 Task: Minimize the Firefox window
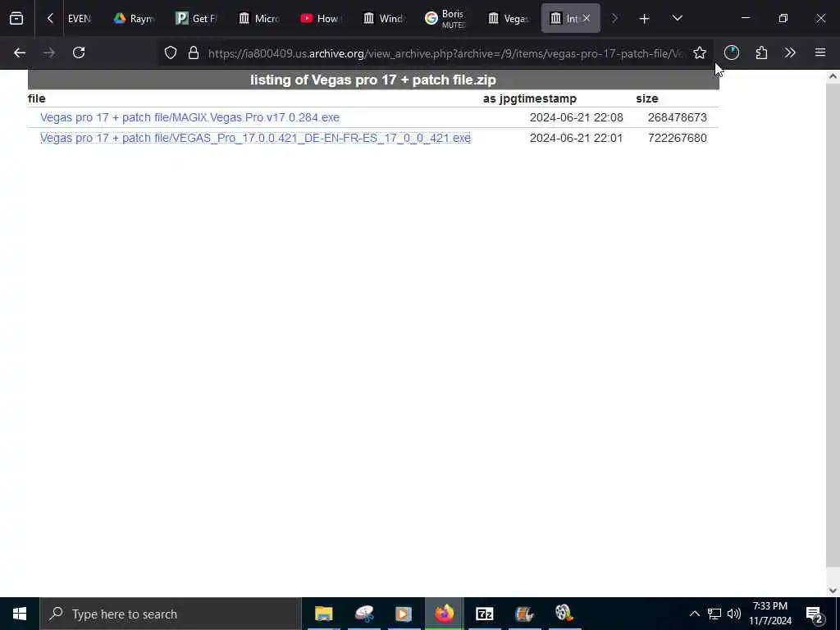click(745, 18)
